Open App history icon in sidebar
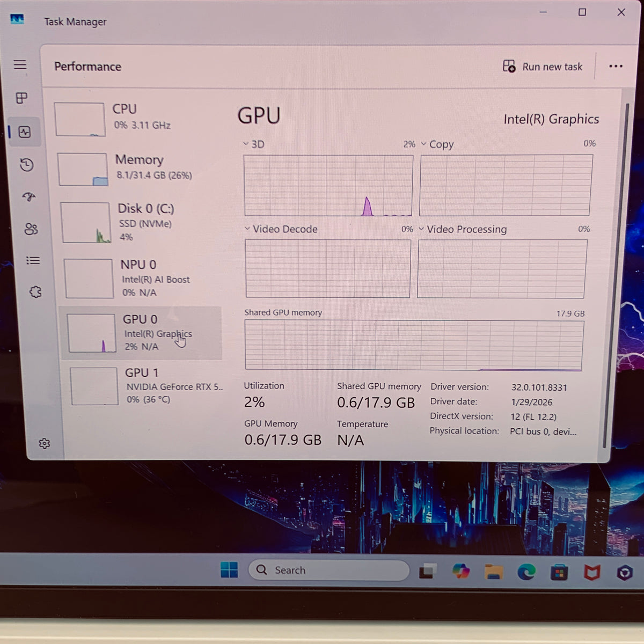Image resolution: width=644 pixels, height=644 pixels. [x=26, y=164]
